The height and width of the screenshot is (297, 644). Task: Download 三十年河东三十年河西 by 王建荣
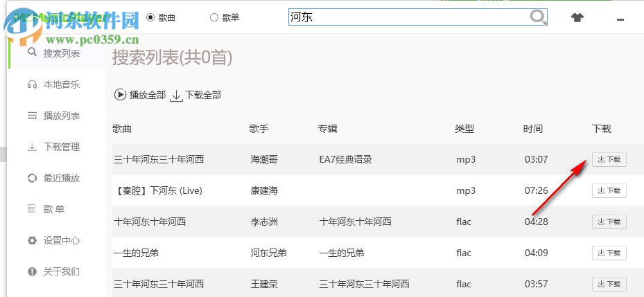coord(609,284)
